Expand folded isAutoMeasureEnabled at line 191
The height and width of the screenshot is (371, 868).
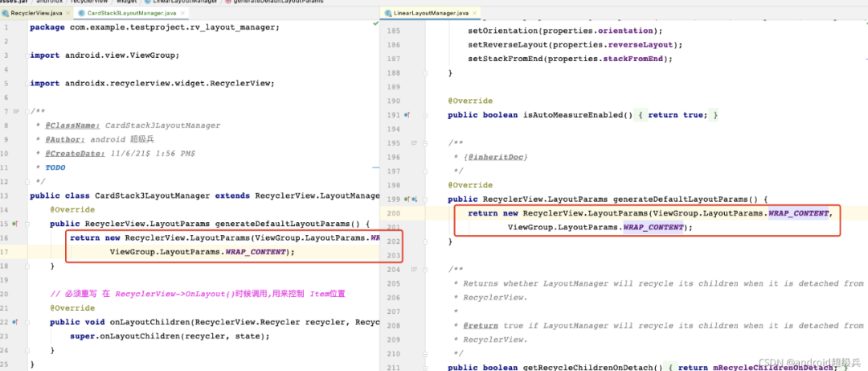click(425, 115)
